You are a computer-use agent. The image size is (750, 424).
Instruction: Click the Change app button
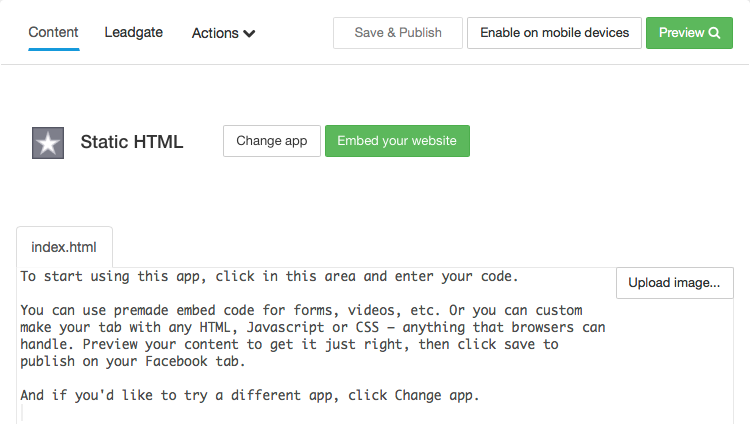tap(272, 141)
